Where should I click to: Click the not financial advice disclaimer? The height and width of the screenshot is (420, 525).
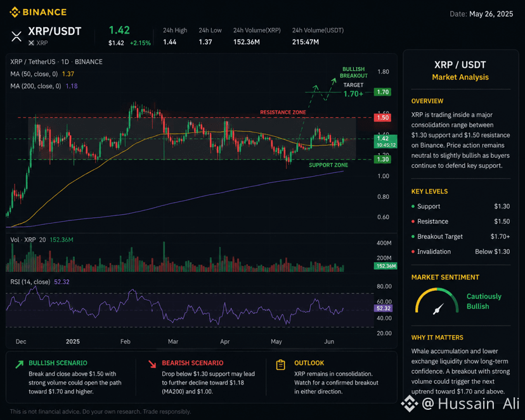pos(100,412)
